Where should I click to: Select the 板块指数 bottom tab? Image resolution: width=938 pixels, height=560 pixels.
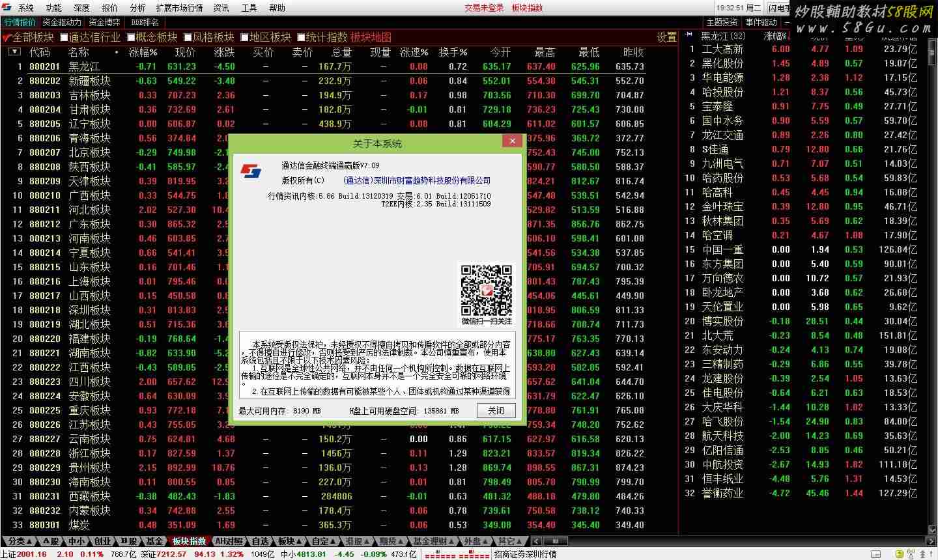190,541
